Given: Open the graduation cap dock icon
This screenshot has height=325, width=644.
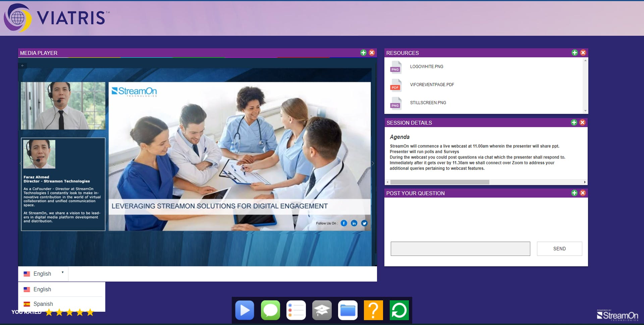Looking at the screenshot, I should tap(322, 310).
